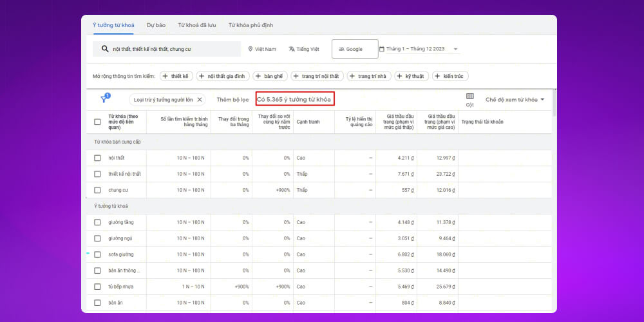Sort by Thay đổi trong ba tháng header
Viewport: 644px width, 322px height.
pyautogui.click(x=233, y=122)
